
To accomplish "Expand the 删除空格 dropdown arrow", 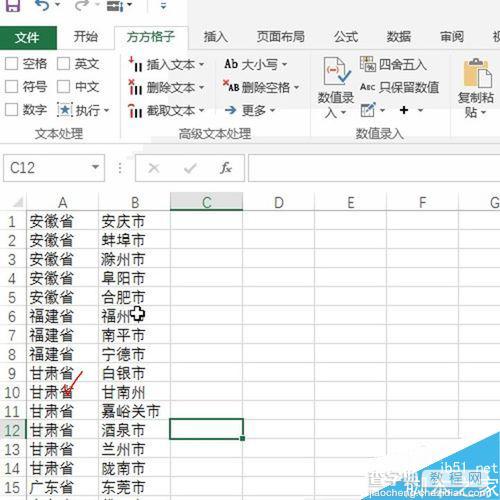I will pyautogui.click(x=296, y=88).
